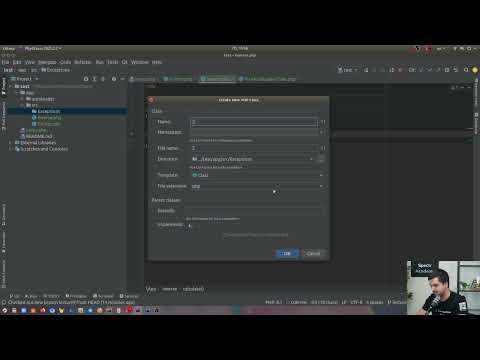Click the expand all icon in Project panel
Screen dimensions: 480x360
tap(94, 79)
